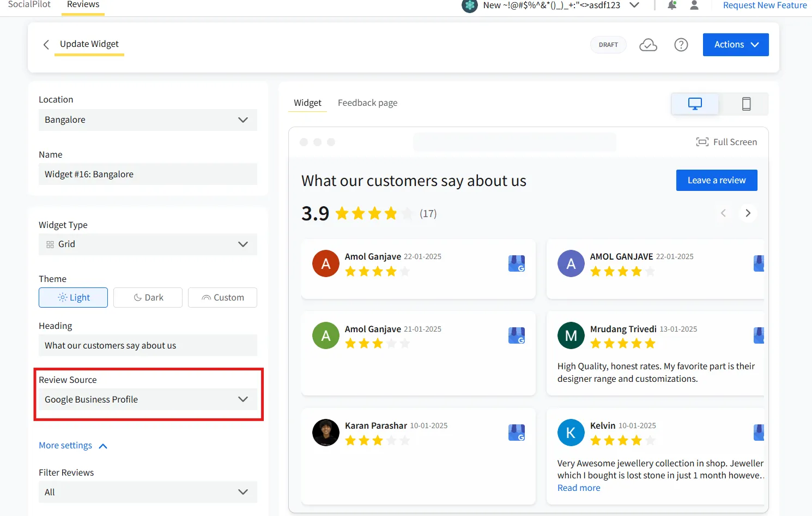Enable the Dark theme
This screenshot has height=516, width=812.
point(148,297)
